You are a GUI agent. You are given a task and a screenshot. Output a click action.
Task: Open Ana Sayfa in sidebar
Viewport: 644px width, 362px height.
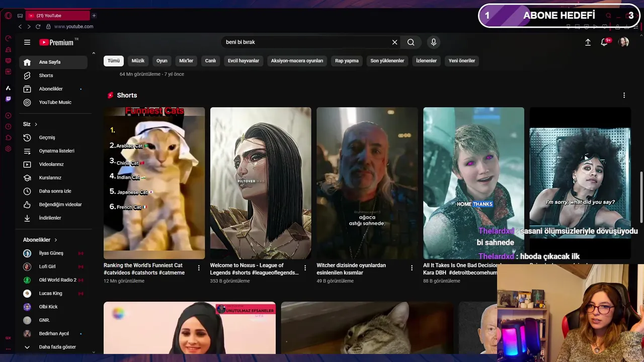click(53, 62)
